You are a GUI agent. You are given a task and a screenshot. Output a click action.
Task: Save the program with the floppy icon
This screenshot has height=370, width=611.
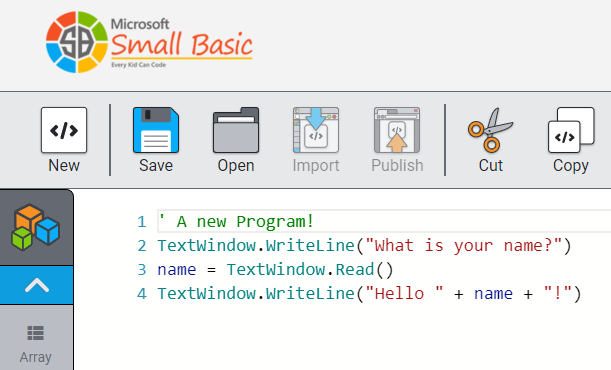(x=156, y=130)
